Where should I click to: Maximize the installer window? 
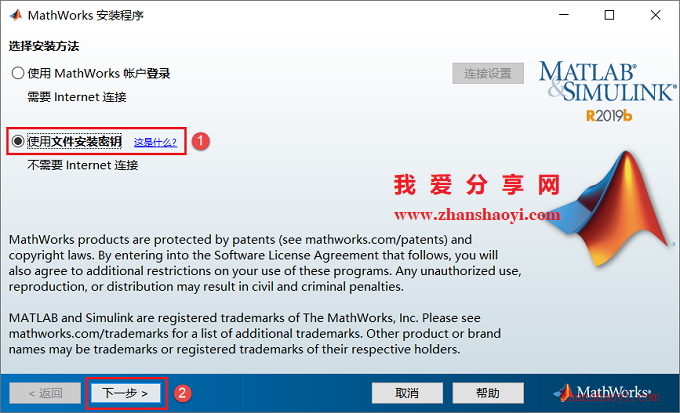click(x=609, y=15)
